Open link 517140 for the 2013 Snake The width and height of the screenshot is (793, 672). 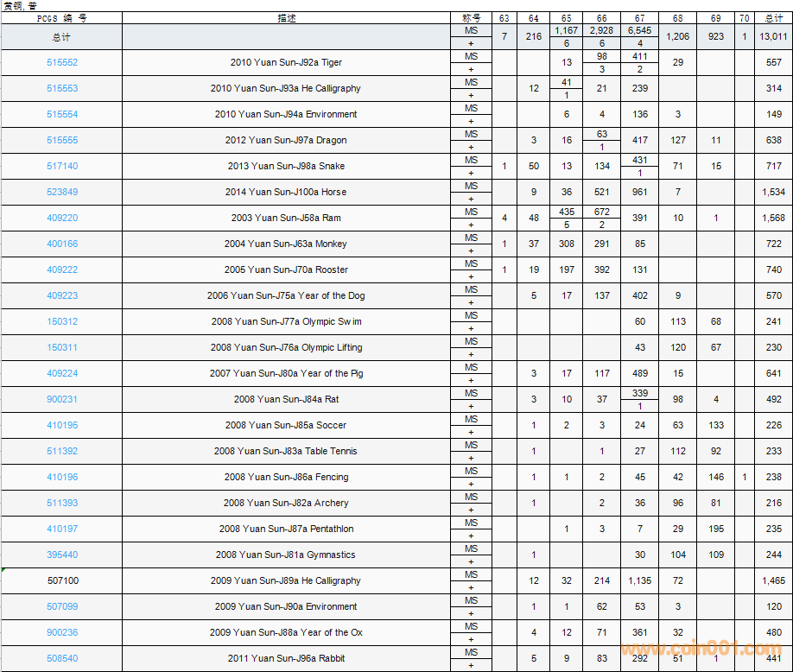(61, 167)
